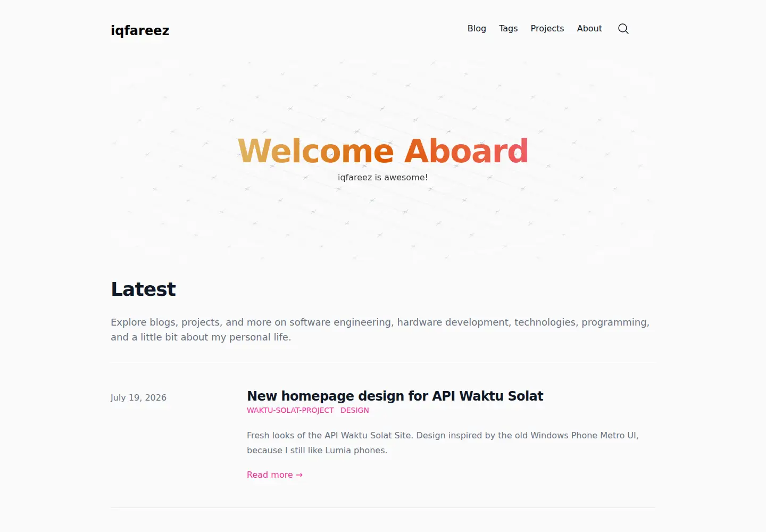
Task: Select the DESIGN tag
Action: 354,410
